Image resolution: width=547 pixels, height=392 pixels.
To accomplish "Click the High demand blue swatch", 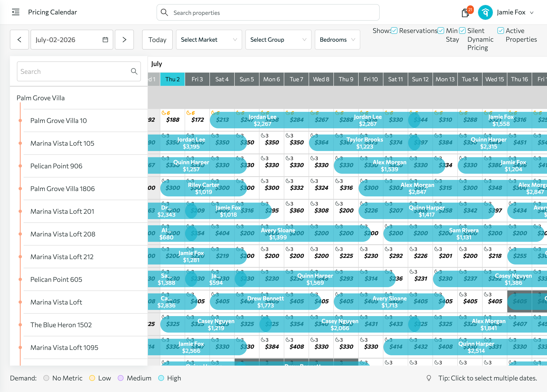I will coord(161,378).
